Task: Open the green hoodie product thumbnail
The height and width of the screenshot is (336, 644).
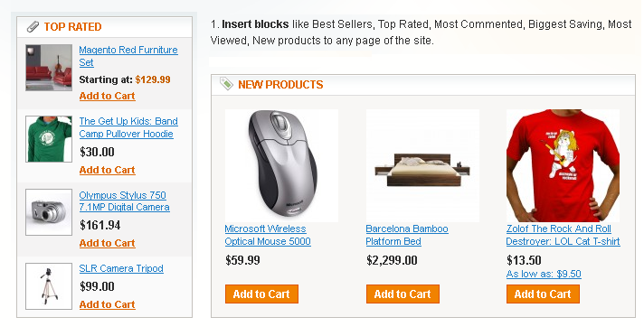Action: tap(49, 139)
